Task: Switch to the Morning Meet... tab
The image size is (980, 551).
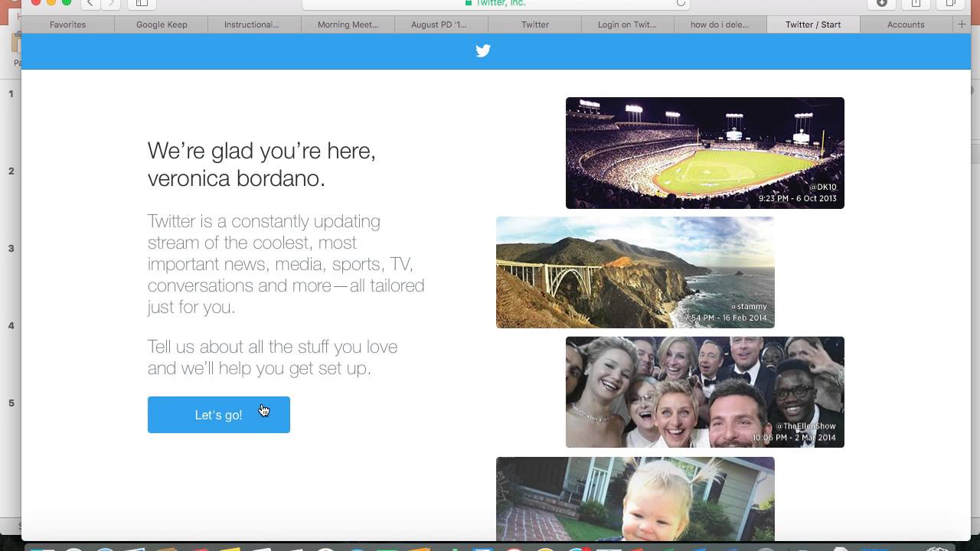Action: (x=348, y=24)
